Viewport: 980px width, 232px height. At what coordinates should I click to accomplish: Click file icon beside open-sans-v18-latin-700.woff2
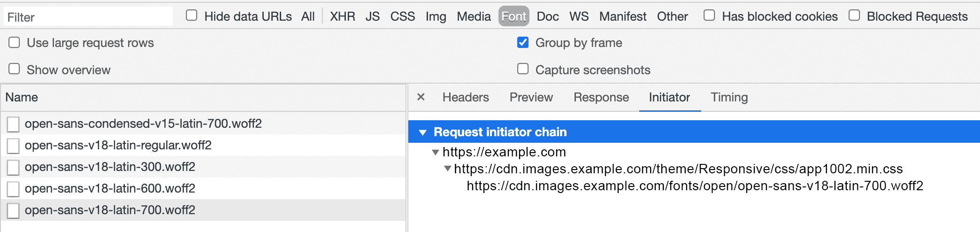point(13,210)
